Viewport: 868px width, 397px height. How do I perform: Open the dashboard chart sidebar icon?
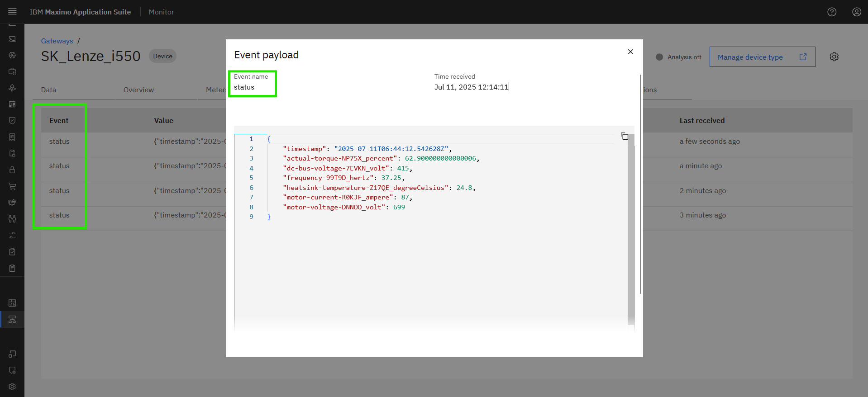[x=12, y=303]
